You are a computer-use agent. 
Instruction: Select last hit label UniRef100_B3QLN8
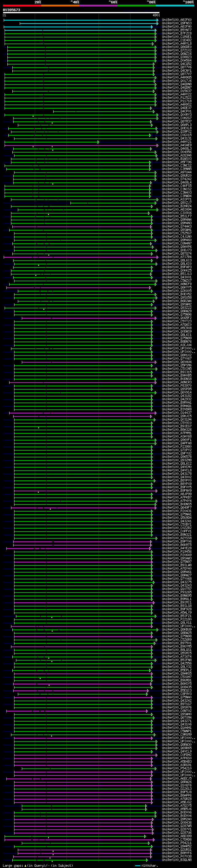pos(177,860)
